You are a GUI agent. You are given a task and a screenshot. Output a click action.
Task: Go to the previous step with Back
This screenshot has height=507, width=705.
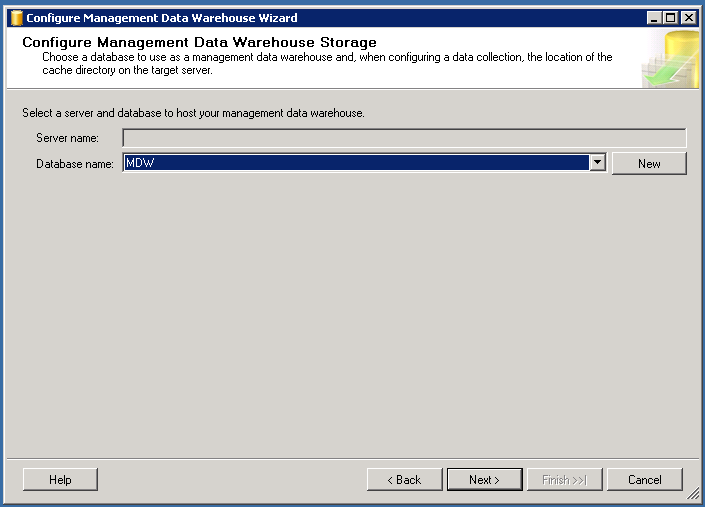point(404,480)
